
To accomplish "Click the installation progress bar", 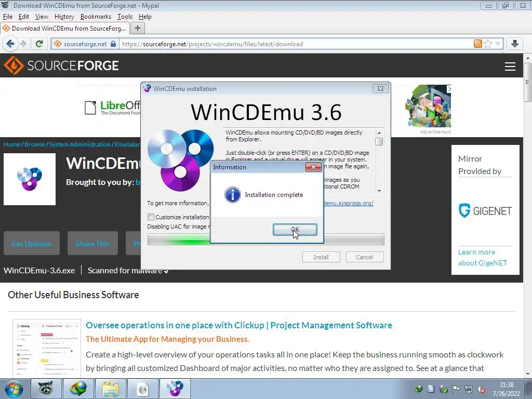I will click(265, 239).
